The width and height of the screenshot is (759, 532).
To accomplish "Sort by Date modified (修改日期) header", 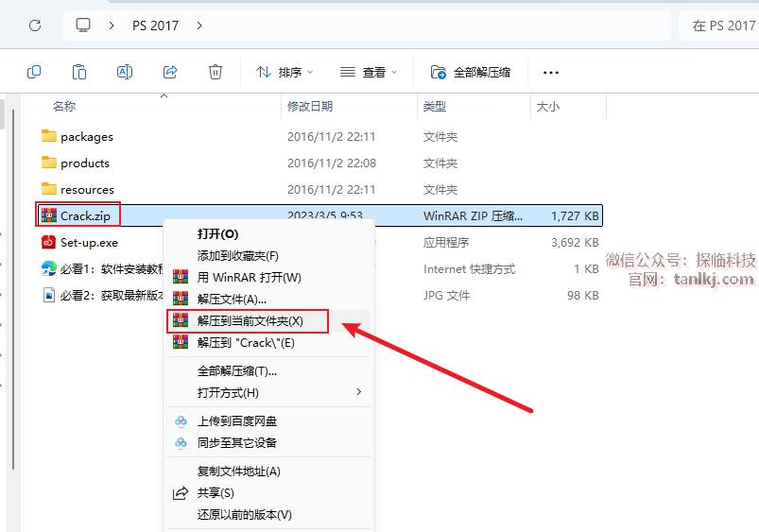I will click(310, 107).
